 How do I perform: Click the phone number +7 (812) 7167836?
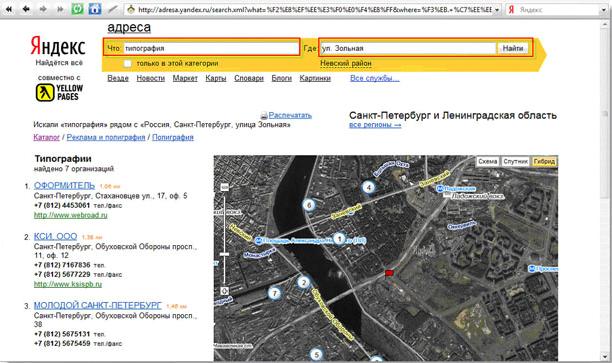(62, 265)
